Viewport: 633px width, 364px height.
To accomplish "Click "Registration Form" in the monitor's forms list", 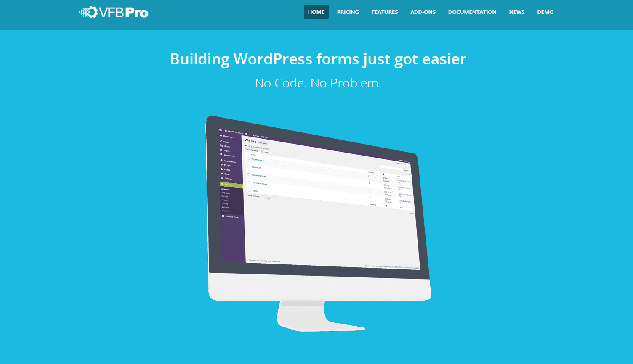I will tap(259, 160).
